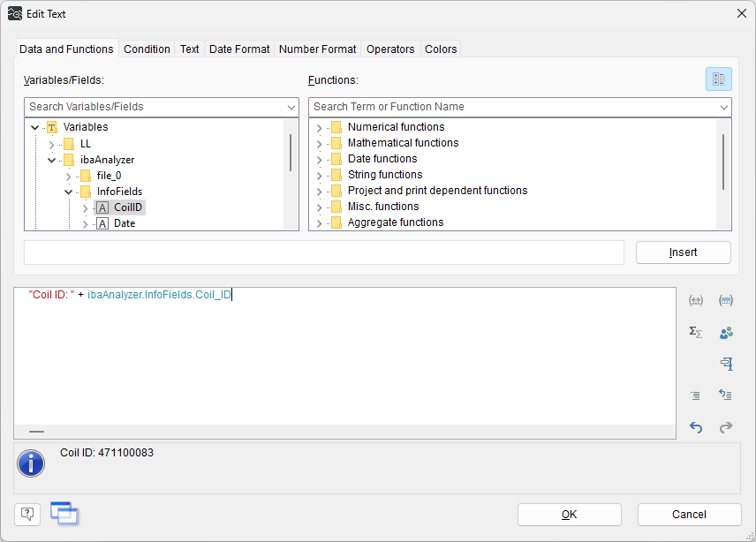Select String functions label

[385, 175]
